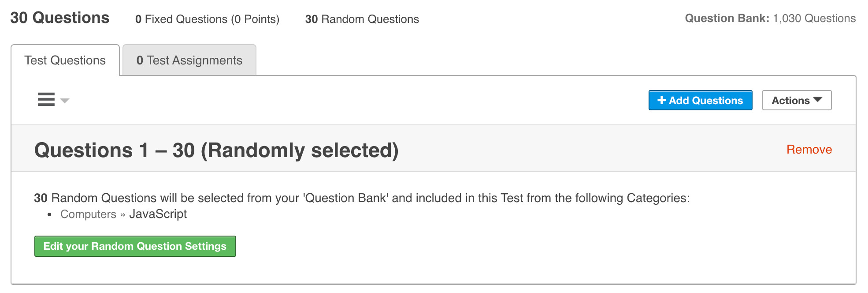Viewport: 868px width, 293px height.
Task: Click the 30 Questions heading
Action: 60,18
